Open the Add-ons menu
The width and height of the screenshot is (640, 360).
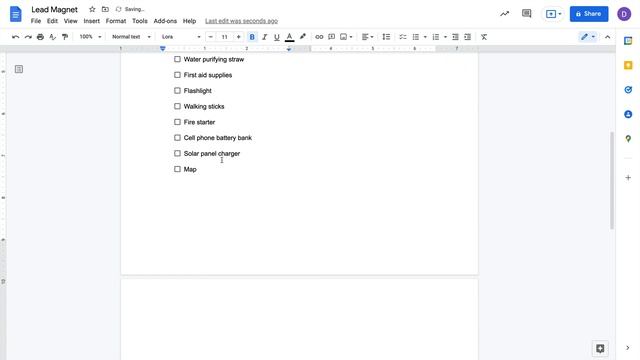[165, 21]
